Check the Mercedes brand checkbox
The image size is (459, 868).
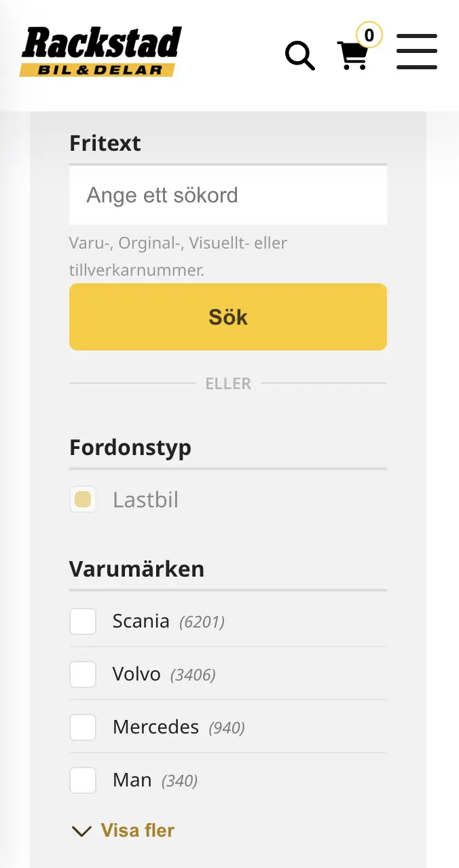82,727
